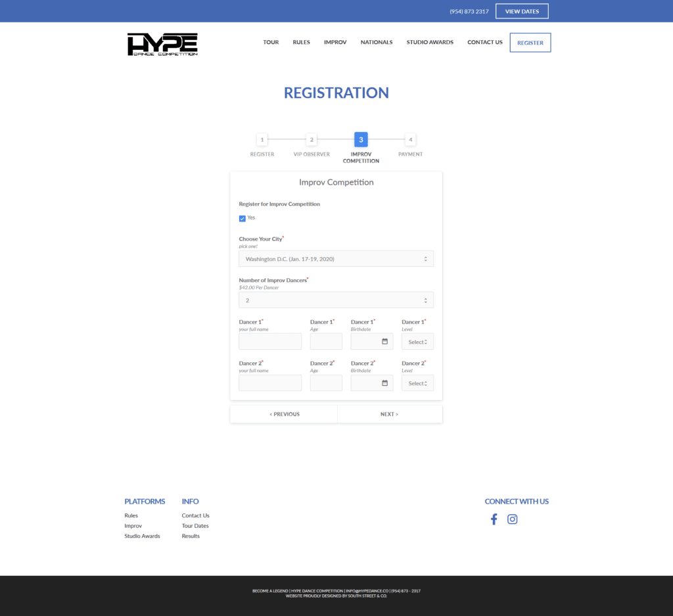Click the View Dates button
This screenshot has width=673, height=616.
tap(522, 11)
